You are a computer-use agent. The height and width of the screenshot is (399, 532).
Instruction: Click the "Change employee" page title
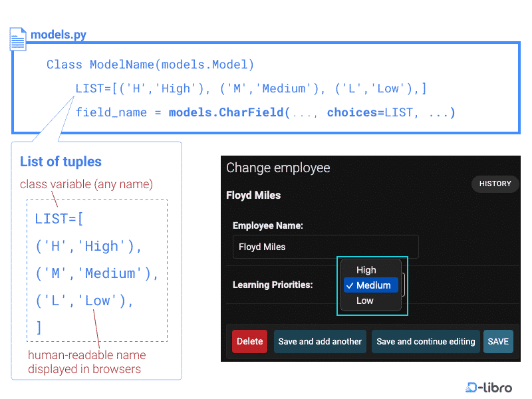click(277, 168)
